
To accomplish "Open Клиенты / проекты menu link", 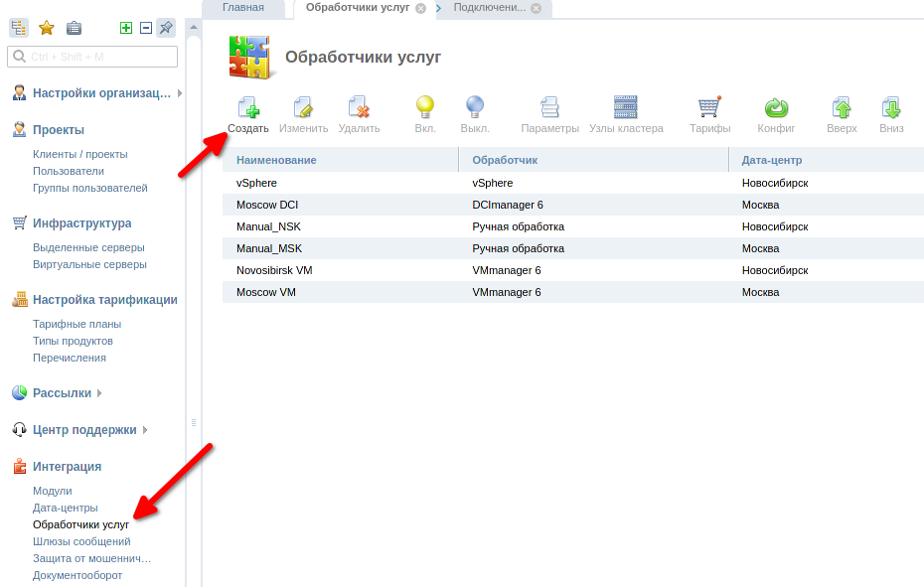I will tap(80, 154).
